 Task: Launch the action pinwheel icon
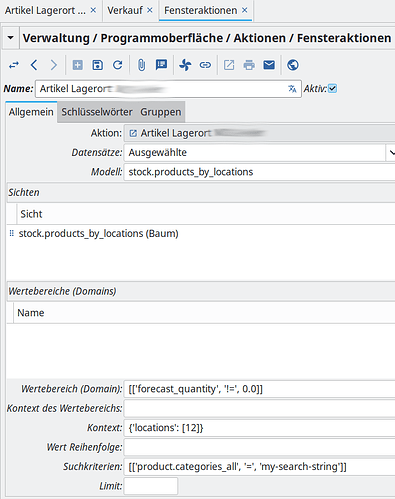pos(185,65)
